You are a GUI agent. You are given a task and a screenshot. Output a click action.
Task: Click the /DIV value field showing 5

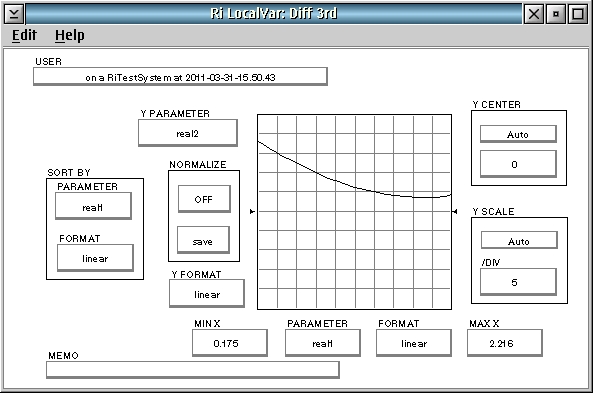click(x=518, y=282)
